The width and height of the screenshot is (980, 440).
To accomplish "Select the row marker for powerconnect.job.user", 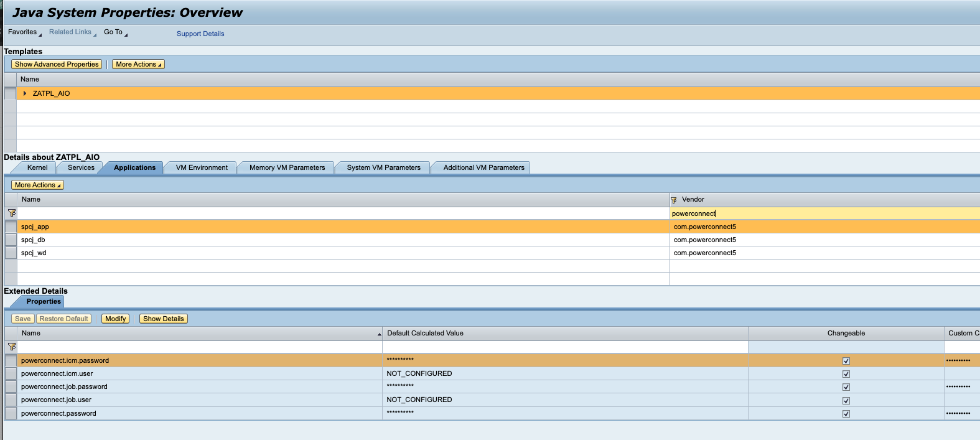I will [11, 400].
